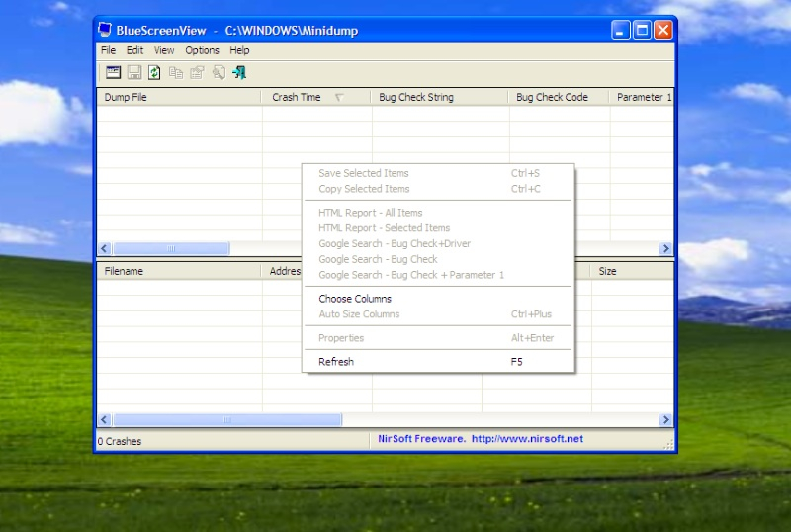Click the Save floppy disk toolbar icon
791x532 pixels.
point(134,72)
